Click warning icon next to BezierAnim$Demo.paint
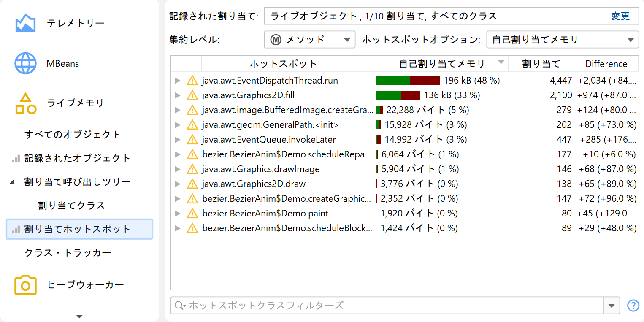This screenshot has height=322, width=644. 192,214
